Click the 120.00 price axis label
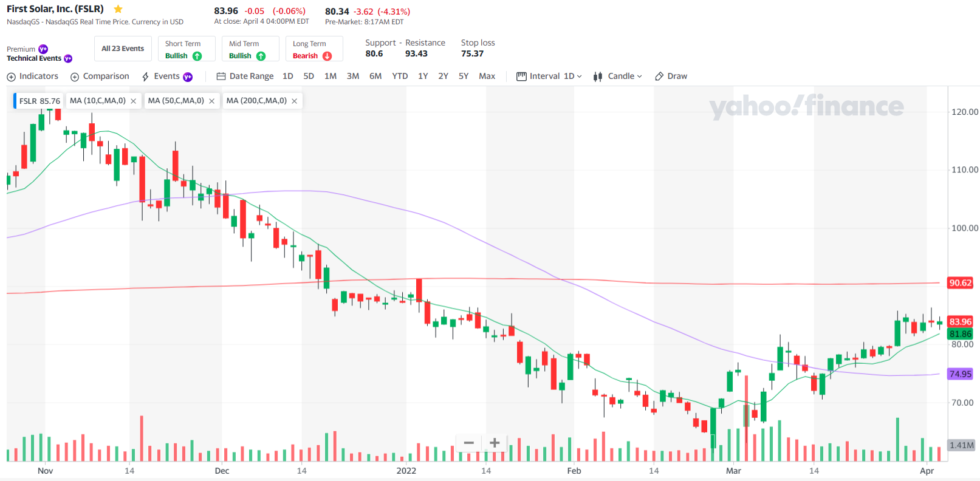 tap(965, 112)
